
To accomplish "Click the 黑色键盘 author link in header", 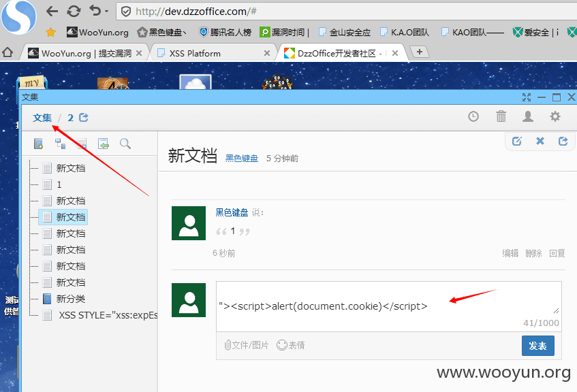I will click(241, 159).
